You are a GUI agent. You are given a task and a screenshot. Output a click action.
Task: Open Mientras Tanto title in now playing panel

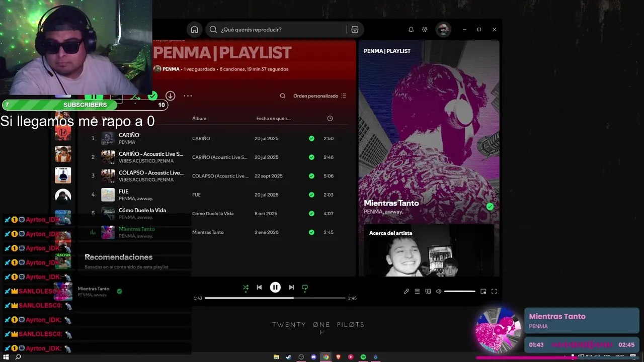point(391,203)
